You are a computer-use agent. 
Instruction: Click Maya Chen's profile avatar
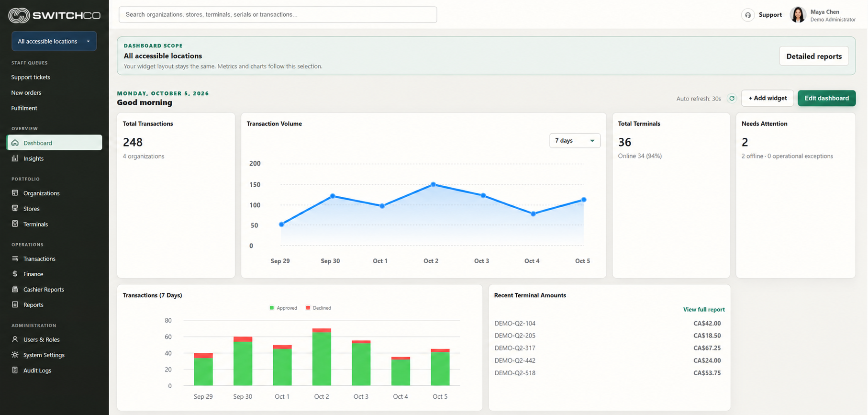tap(798, 15)
